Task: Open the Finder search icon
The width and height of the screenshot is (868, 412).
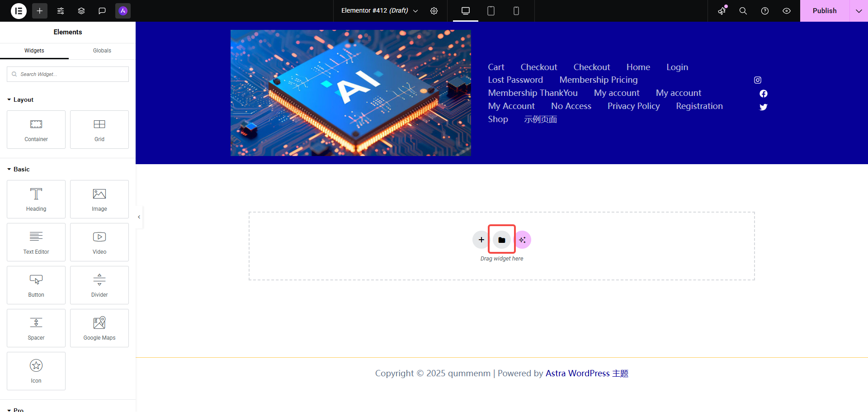Action: pos(743,11)
